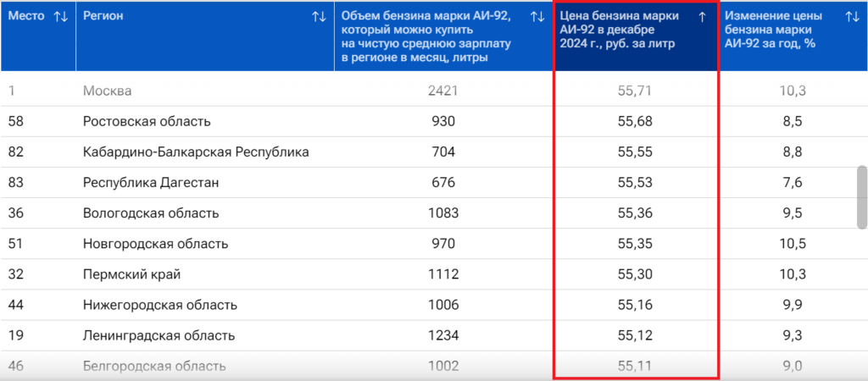Click the 8,5 percent change value

[x=793, y=121]
